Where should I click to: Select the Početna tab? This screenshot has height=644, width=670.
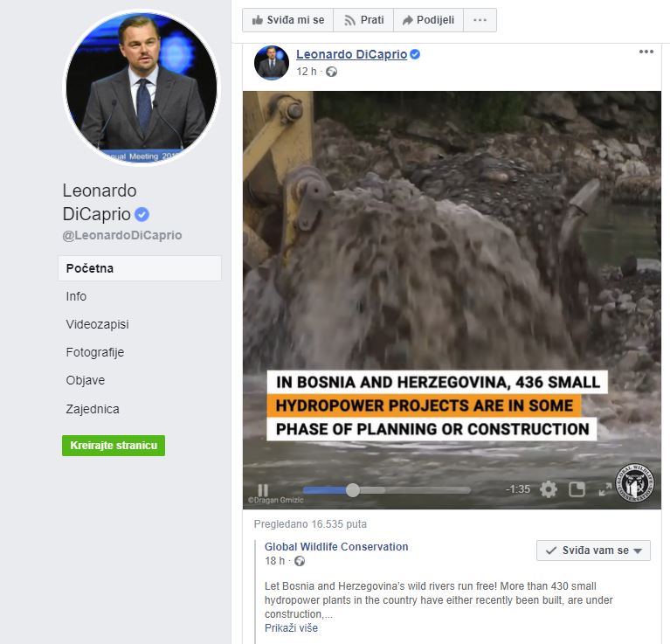point(140,268)
